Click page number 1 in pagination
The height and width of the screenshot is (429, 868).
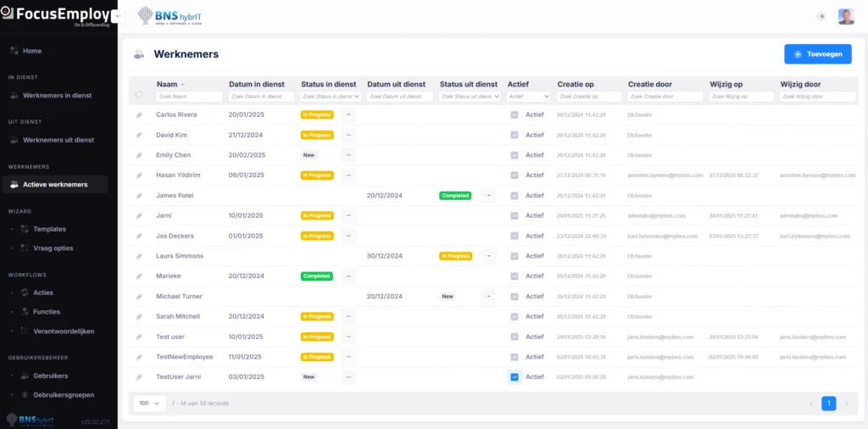coord(829,404)
